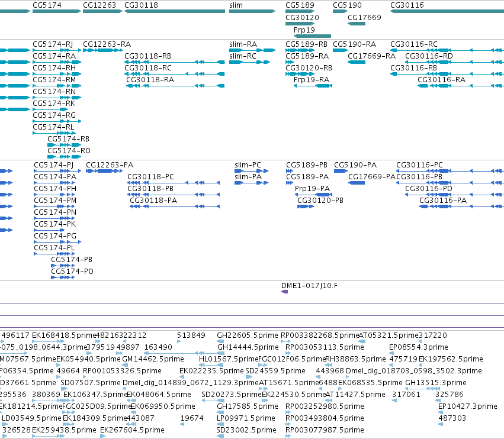The height and width of the screenshot is (439, 504).
Task: Click the slim gene label
Action: click(236, 5)
